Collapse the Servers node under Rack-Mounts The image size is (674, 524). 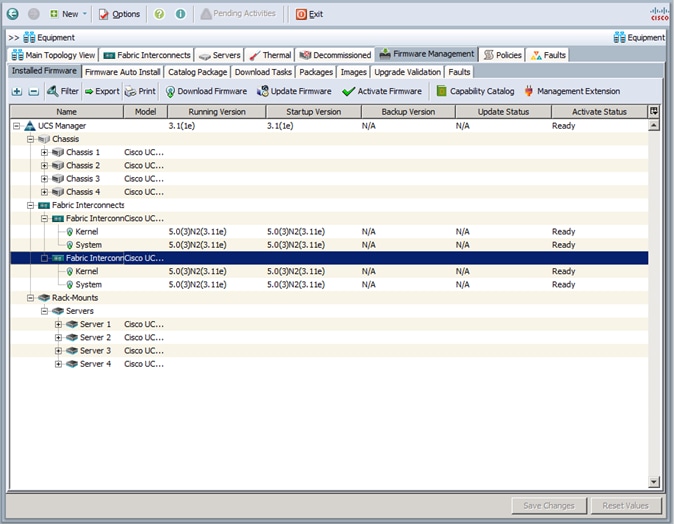pos(44,311)
